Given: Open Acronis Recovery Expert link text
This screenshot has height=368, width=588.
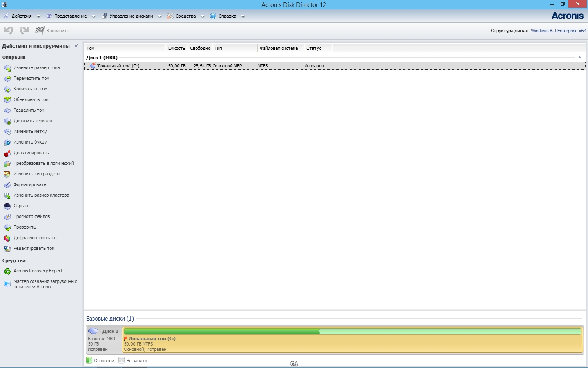Looking at the screenshot, I should [x=38, y=271].
